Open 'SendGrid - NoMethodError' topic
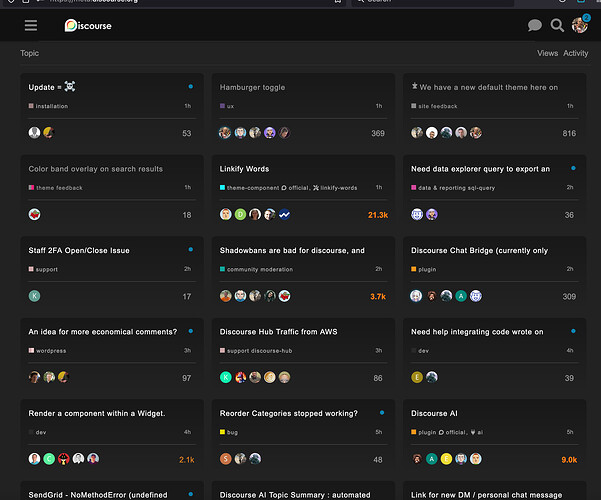 point(98,495)
